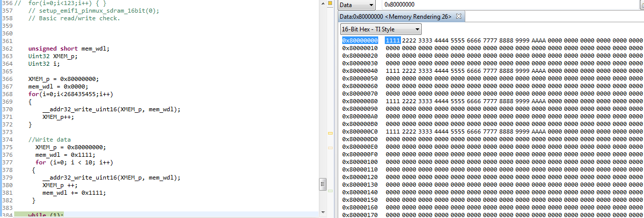Image resolution: width=644 pixels, height=218 pixels.
Task: Click the yellow overview marker at the ruler top
Action: [331, 3]
